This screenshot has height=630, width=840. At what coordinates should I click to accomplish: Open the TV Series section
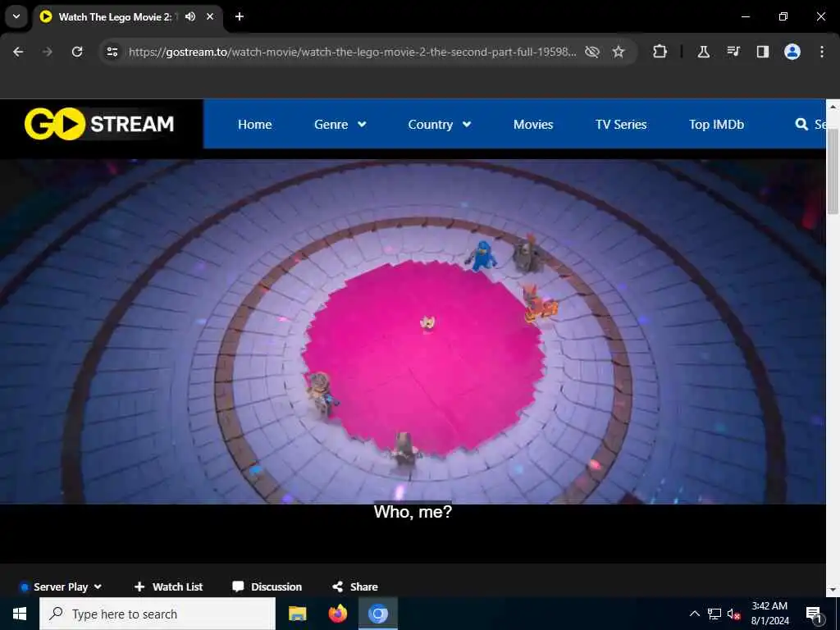[621, 125]
